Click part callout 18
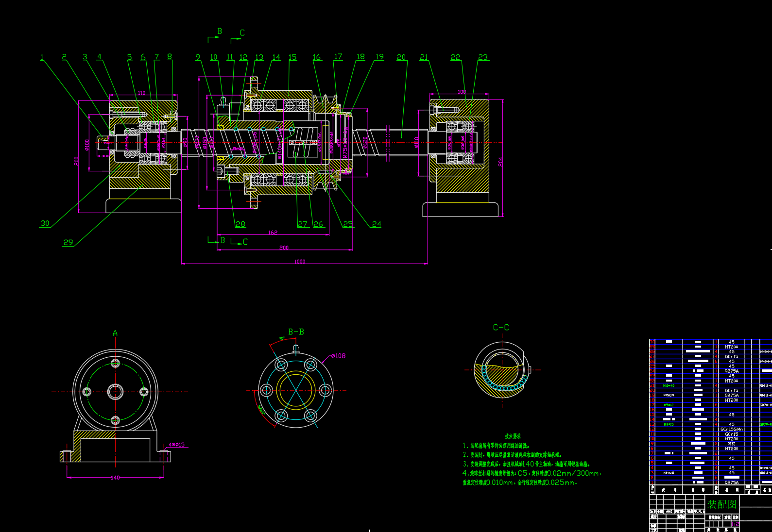Screen dimensions: 772x532 click(360, 57)
